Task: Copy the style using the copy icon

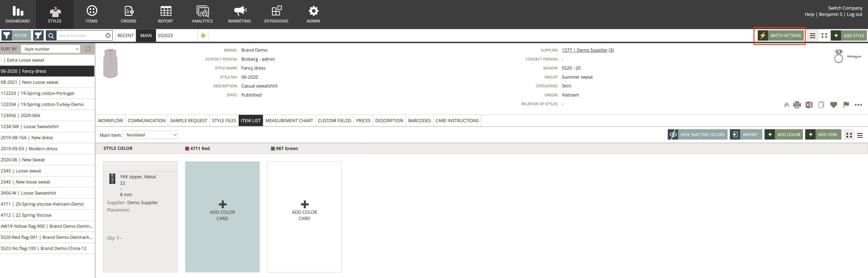Action: pos(821,105)
